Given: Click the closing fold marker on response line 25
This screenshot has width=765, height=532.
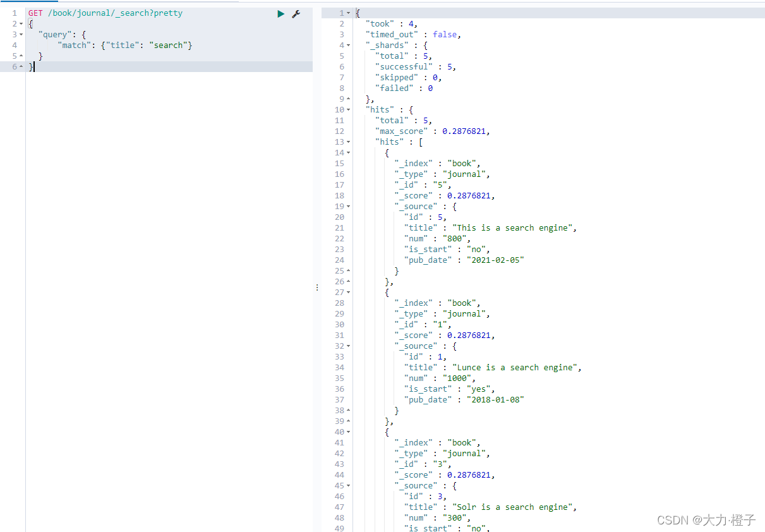Looking at the screenshot, I should point(348,270).
